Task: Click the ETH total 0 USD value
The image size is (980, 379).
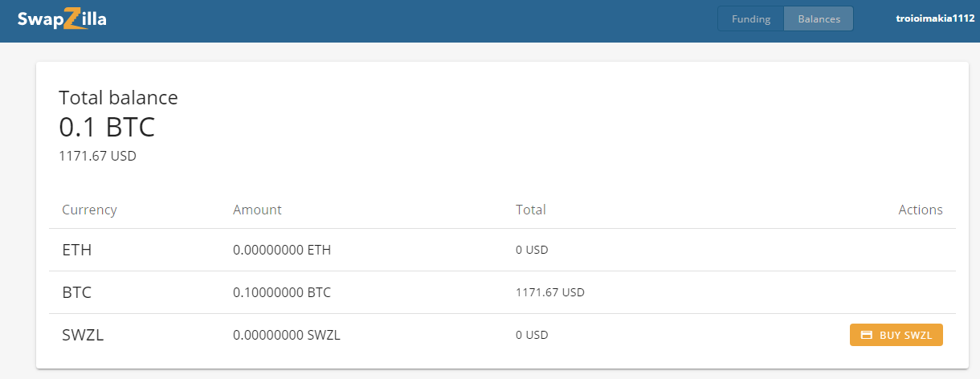Action: click(x=532, y=250)
